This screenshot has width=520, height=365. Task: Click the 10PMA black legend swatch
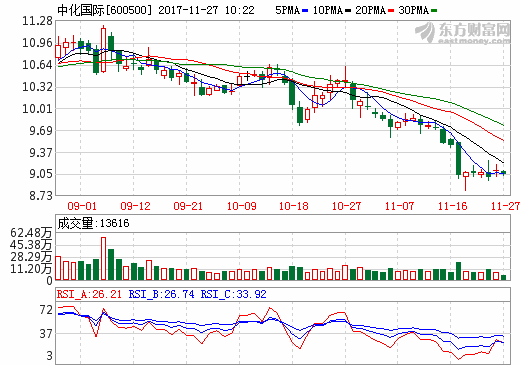click(x=348, y=11)
